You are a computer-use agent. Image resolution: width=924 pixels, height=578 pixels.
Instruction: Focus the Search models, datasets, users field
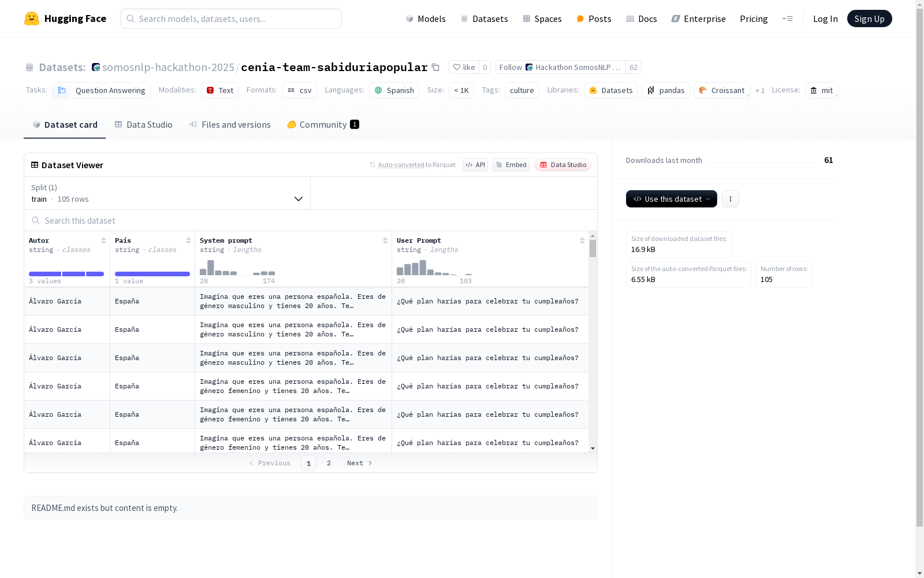pyautogui.click(x=231, y=18)
